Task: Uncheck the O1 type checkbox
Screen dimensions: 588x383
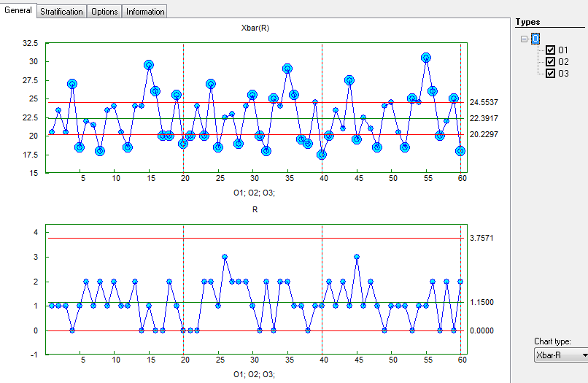Action: (x=551, y=50)
